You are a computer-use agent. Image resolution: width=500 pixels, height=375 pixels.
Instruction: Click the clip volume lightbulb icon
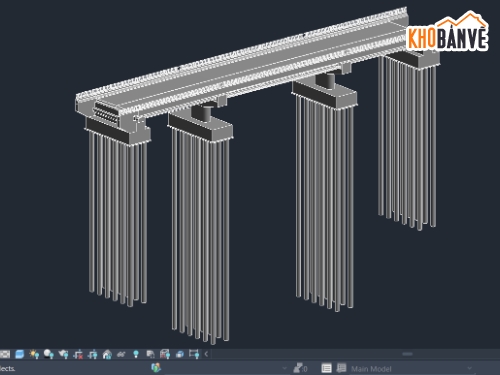click(92, 354)
